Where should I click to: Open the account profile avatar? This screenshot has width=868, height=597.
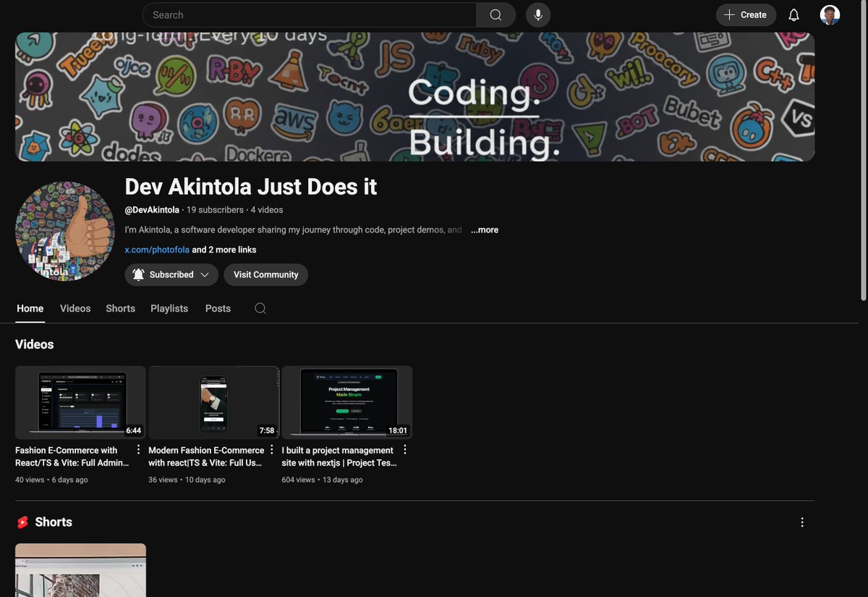click(830, 14)
